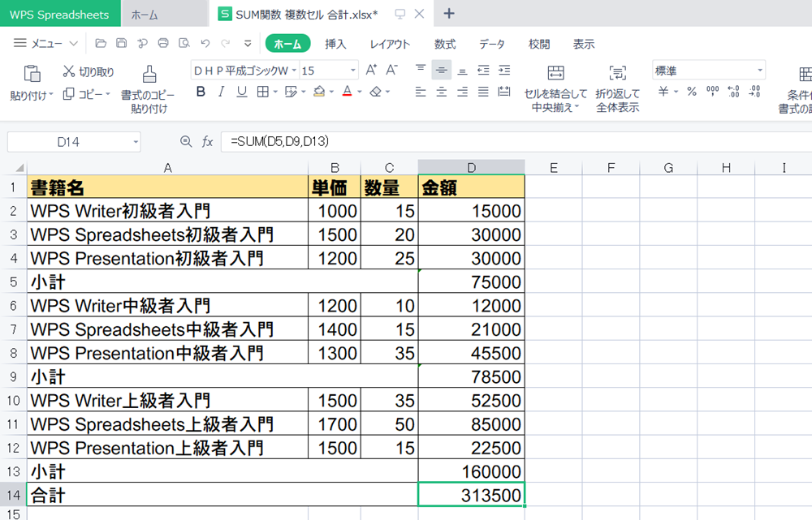Align text left horizontally
Viewport: 812px width, 520px height.
click(x=421, y=92)
